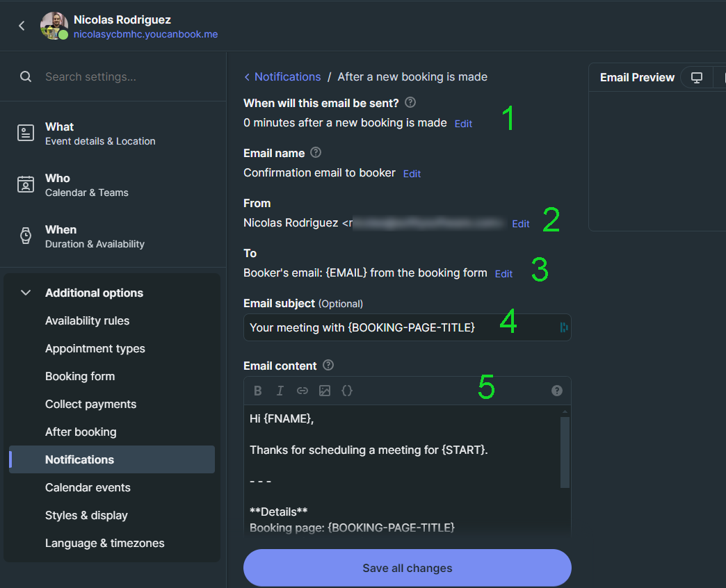Edit the From sender address
This screenshot has height=588, width=726.
520,224
